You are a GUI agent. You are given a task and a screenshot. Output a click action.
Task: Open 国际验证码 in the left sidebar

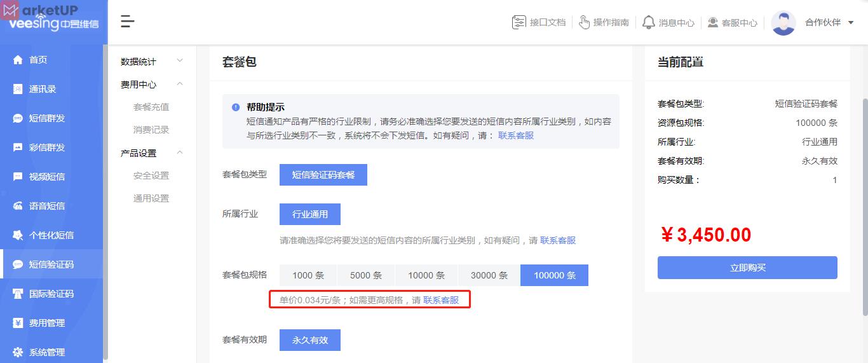[x=51, y=294]
